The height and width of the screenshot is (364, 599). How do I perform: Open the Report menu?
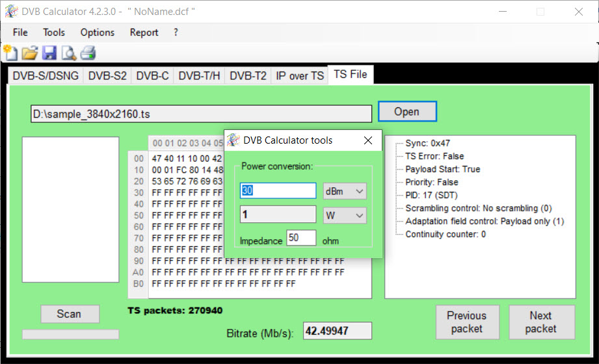(144, 32)
